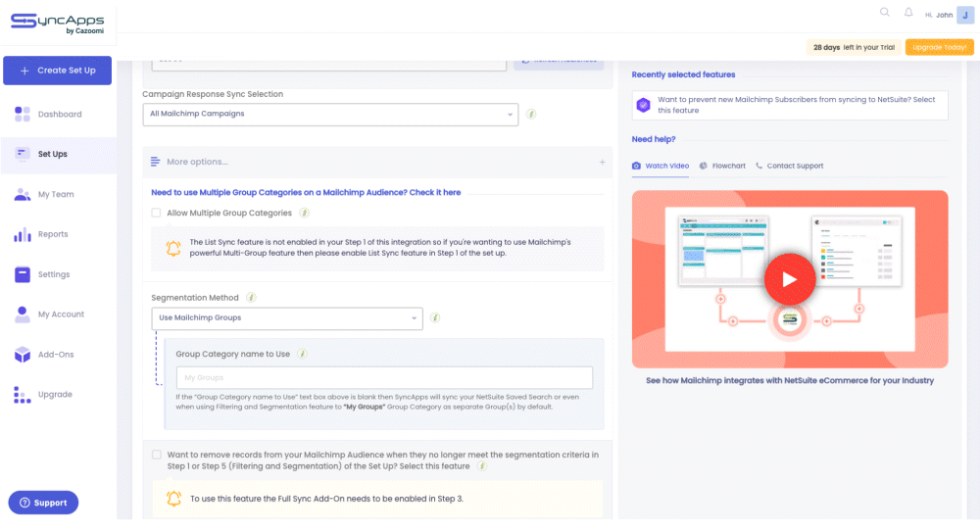
Task: Click the Reports bar chart icon
Action: coord(23,234)
